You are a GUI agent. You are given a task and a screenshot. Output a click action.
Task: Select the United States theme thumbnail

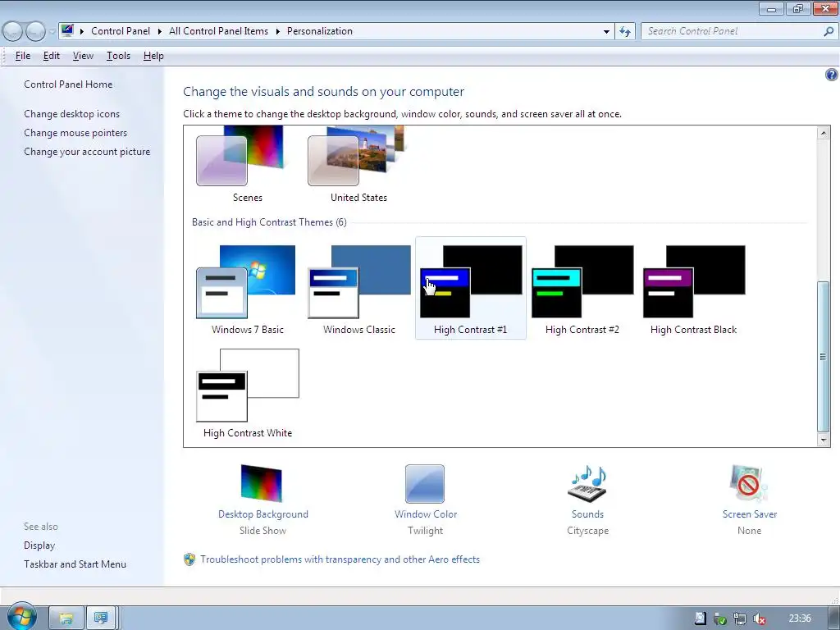coord(356,157)
